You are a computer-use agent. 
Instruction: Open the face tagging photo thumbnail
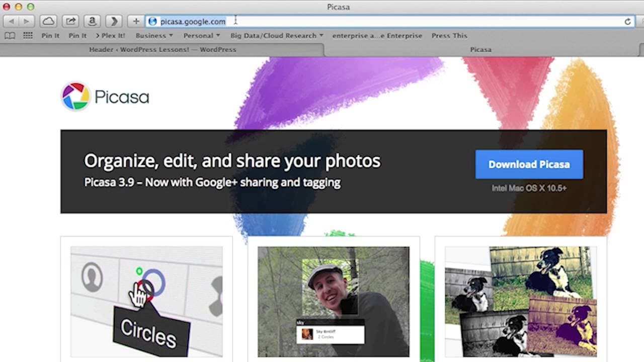(x=334, y=302)
